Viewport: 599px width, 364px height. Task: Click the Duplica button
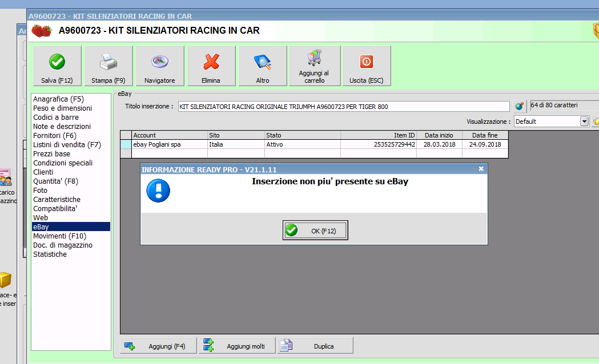click(x=315, y=346)
